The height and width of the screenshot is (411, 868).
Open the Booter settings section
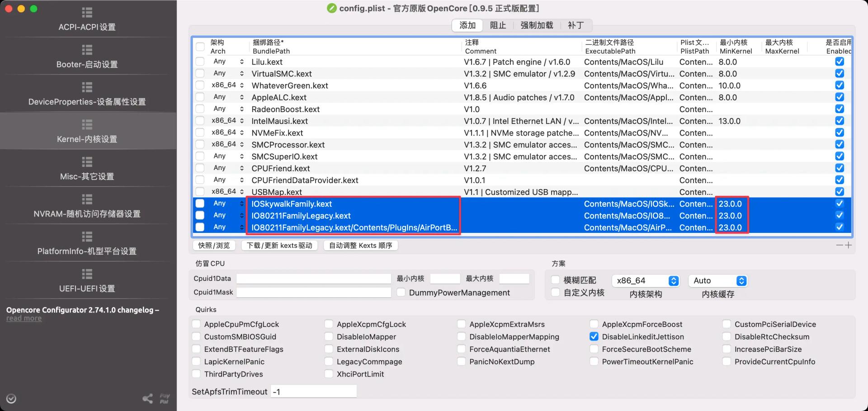[x=87, y=57]
